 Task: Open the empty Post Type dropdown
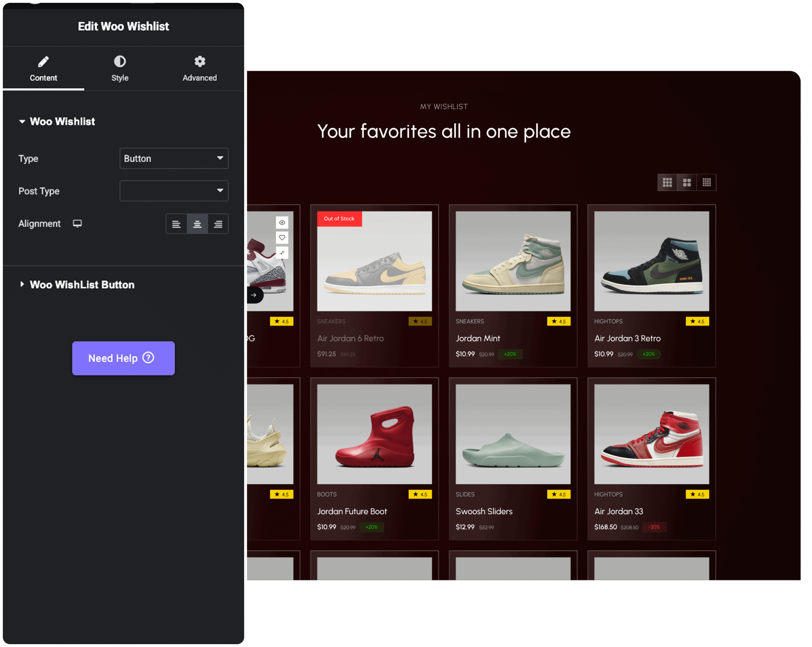coord(174,191)
